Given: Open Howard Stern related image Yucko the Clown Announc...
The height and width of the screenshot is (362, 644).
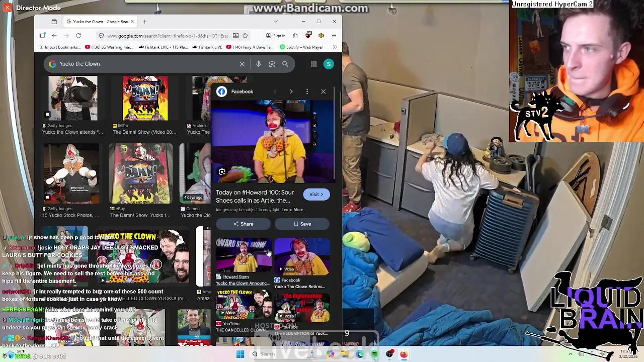Looking at the screenshot, I should pyautogui.click(x=243, y=262).
